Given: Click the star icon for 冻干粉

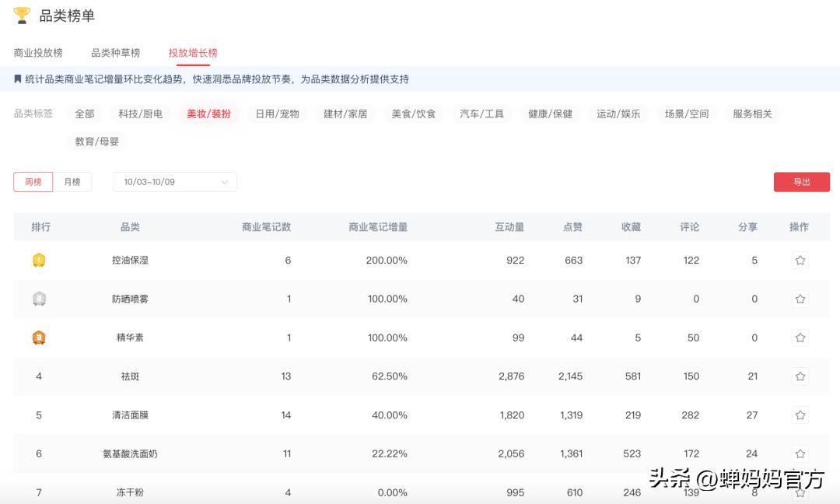Looking at the screenshot, I should [800, 492].
